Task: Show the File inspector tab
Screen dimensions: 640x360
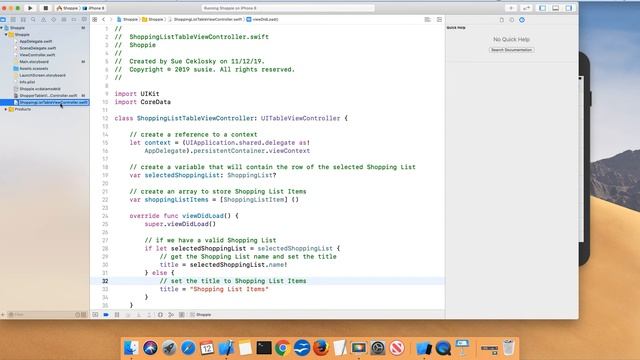Action: click(x=502, y=20)
